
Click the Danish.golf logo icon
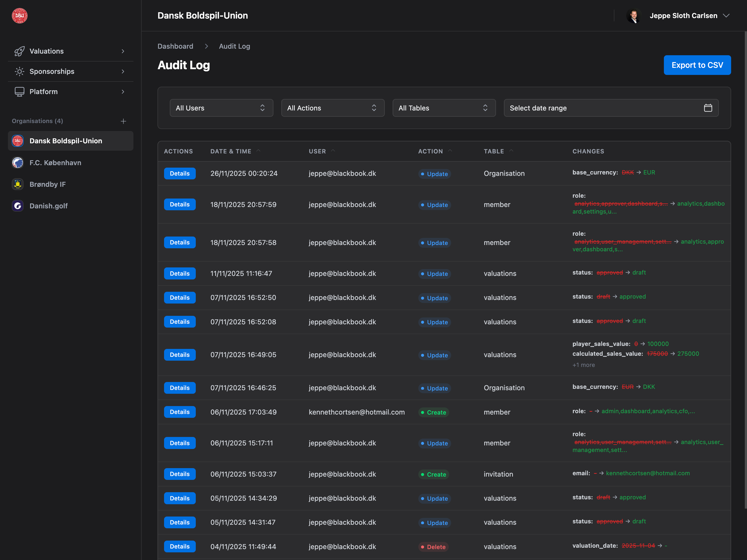point(17,206)
